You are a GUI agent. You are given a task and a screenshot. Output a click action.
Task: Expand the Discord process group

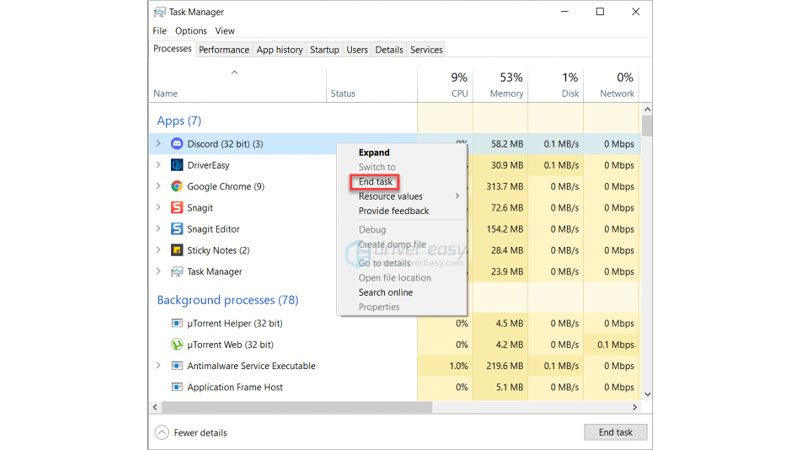[x=158, y=144]
